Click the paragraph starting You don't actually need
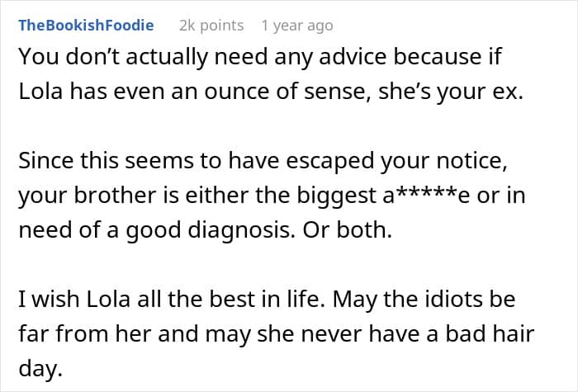The width and height of the screenshot is (578, 392). [271, 73]
